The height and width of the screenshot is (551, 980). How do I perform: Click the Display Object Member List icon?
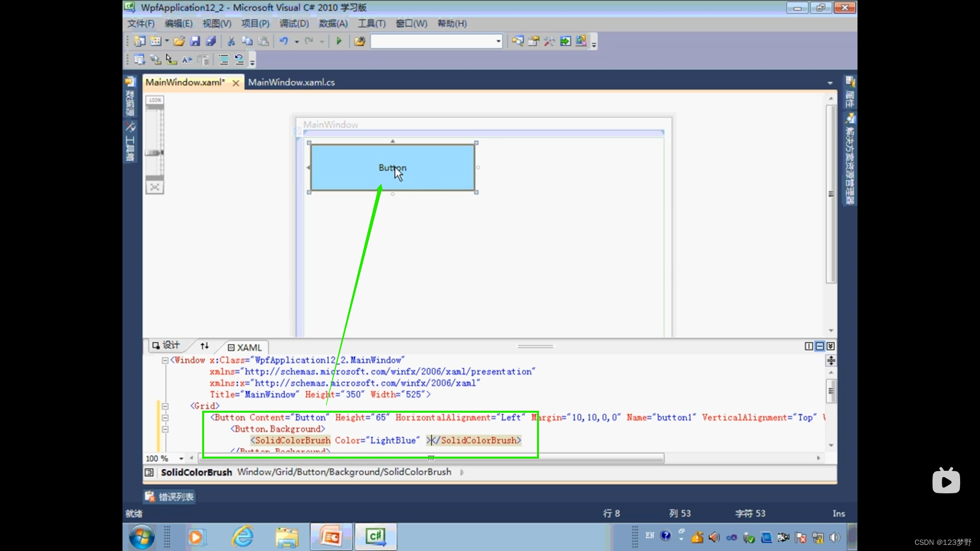tap(139, 60)
